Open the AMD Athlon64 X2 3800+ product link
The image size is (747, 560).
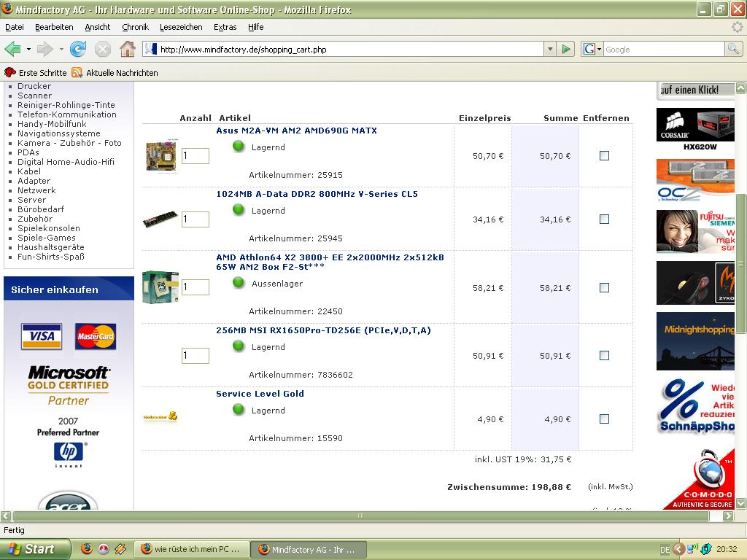(330, 262)
